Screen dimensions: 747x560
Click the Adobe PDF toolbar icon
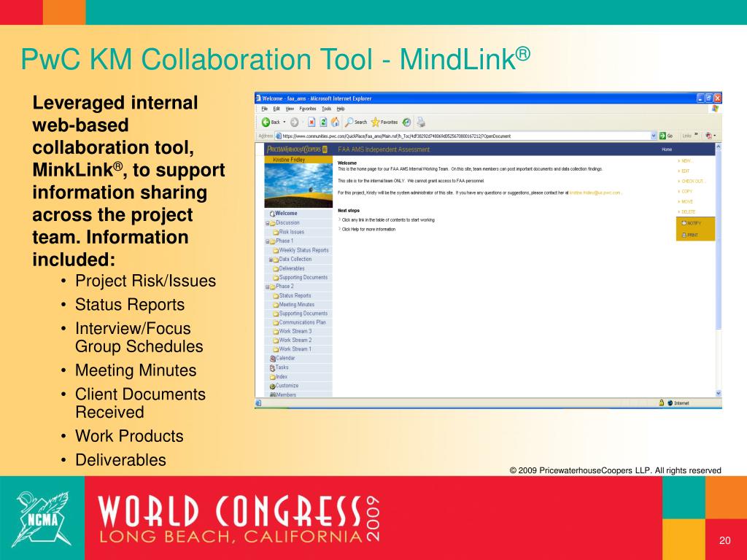(708, 136)
